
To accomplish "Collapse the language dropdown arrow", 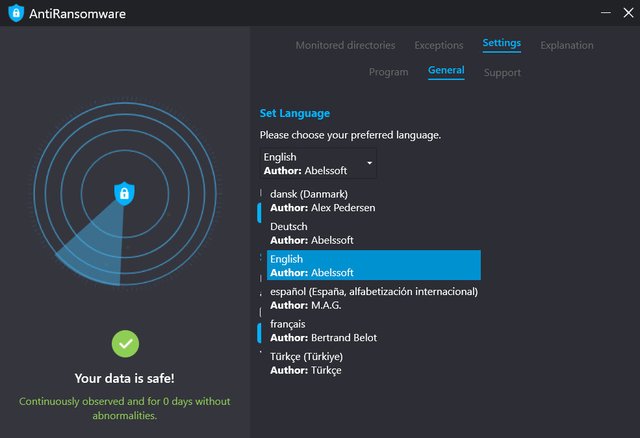I will pos(369,163).
